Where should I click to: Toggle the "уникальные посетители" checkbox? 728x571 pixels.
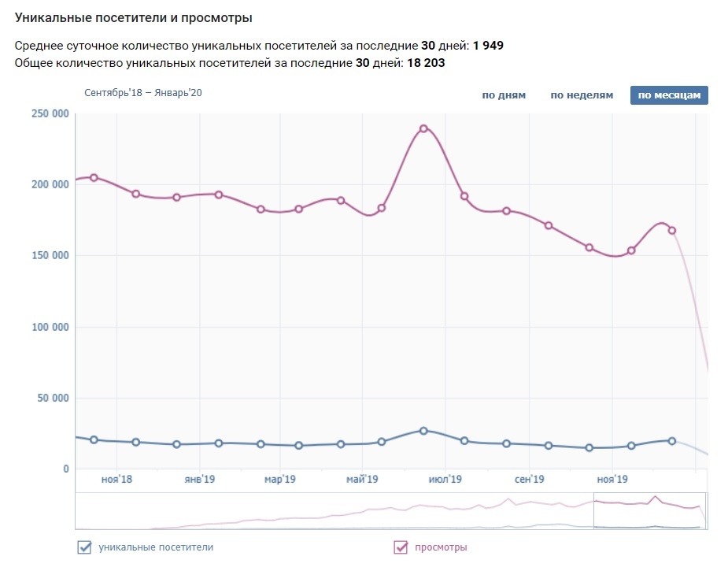(84, 547)
